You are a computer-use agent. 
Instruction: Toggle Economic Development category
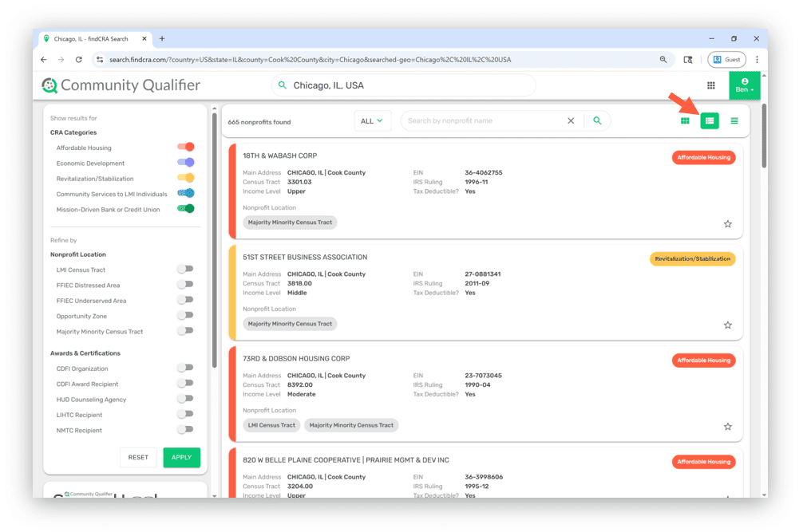pyautogui.click(x=186, y=163)
